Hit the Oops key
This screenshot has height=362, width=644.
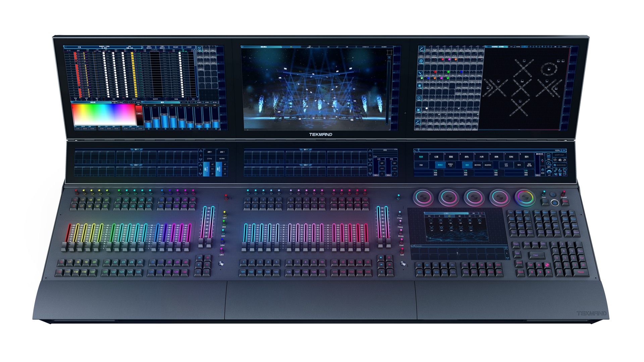tap(516, 244)
